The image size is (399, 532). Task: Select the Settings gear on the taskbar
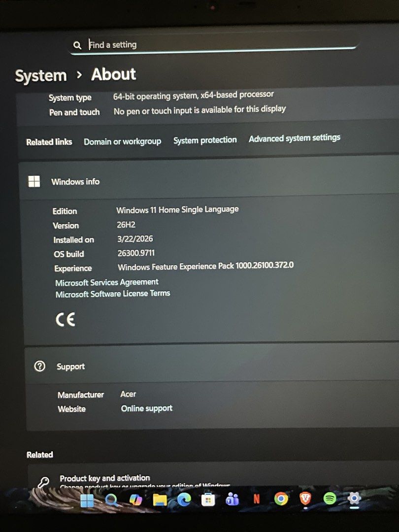[x=354, y=498]
